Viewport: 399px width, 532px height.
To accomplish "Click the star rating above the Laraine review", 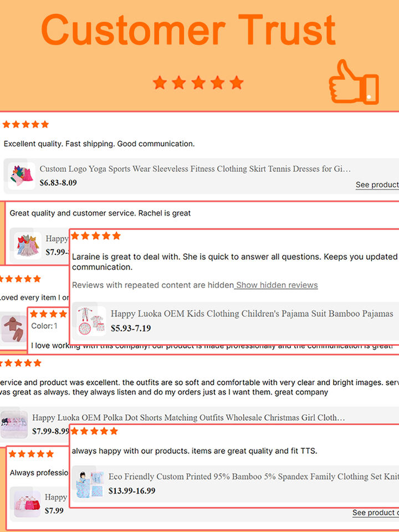I will 96,236.
